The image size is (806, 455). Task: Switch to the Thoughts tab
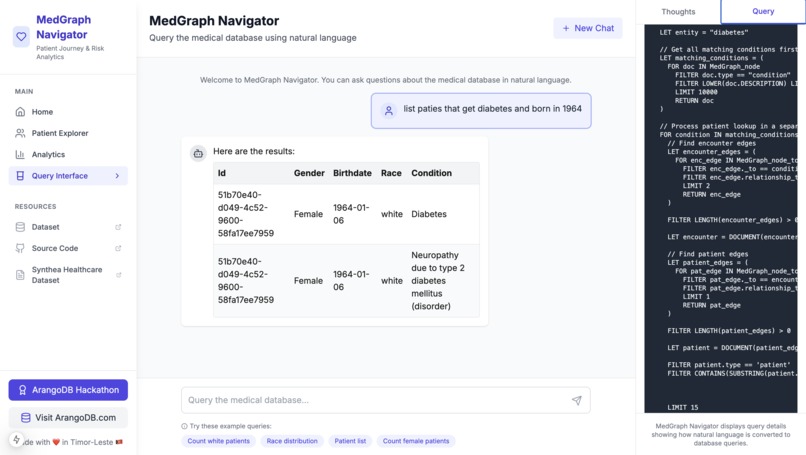[x=678, y=11]
